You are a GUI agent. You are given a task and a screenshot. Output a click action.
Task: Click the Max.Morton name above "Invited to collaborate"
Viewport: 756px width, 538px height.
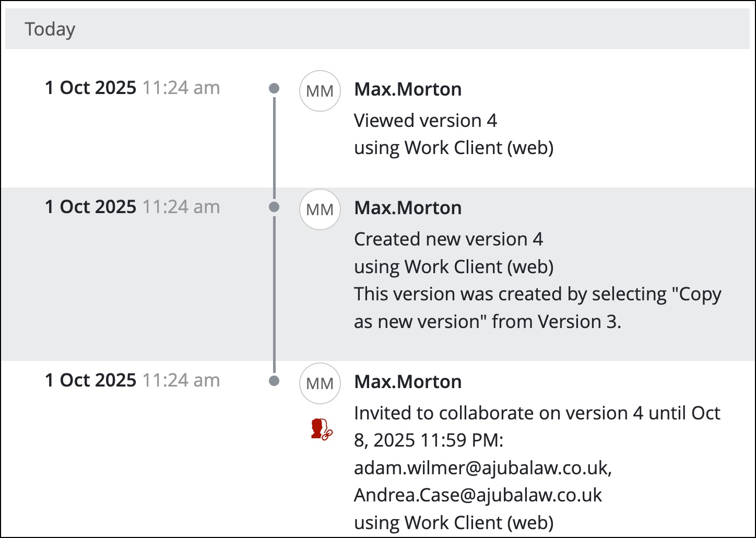[x=408, y=382]
